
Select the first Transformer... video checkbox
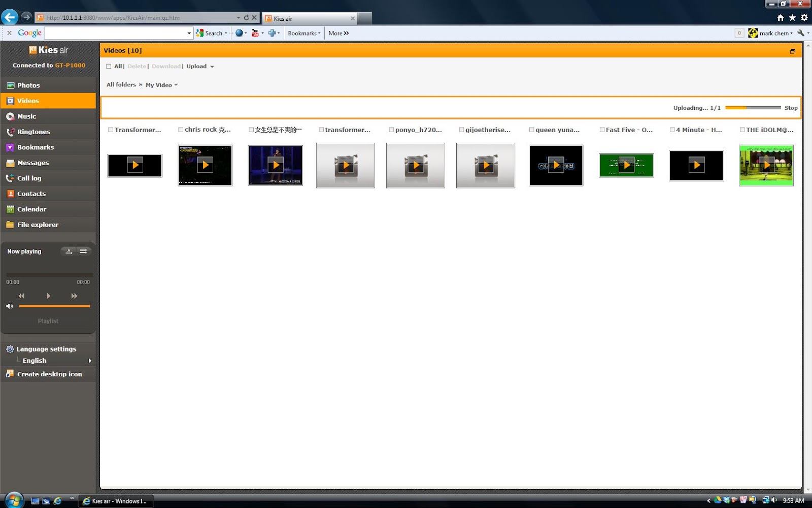click(x=111, y=130)
